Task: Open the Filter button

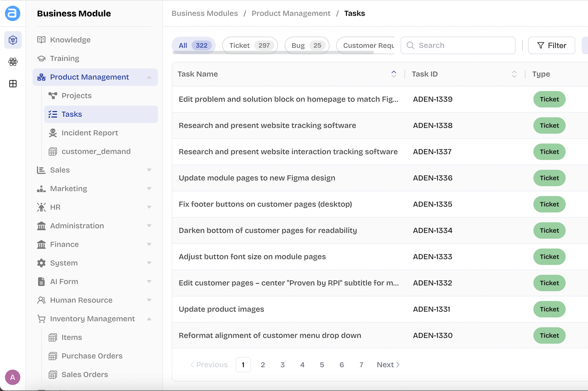Action: pyautogui.click(x=551, y=45)
